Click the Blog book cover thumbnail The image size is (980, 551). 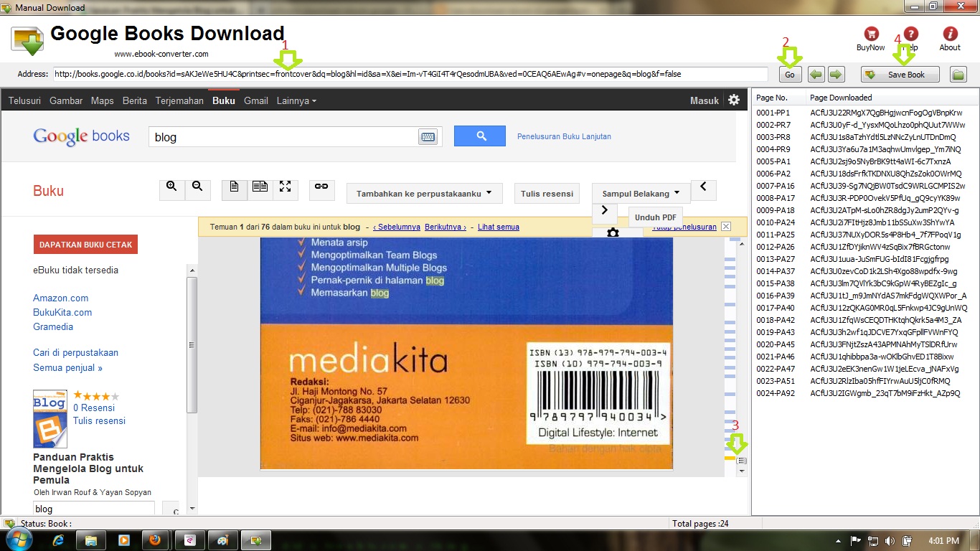pos(50,419)
